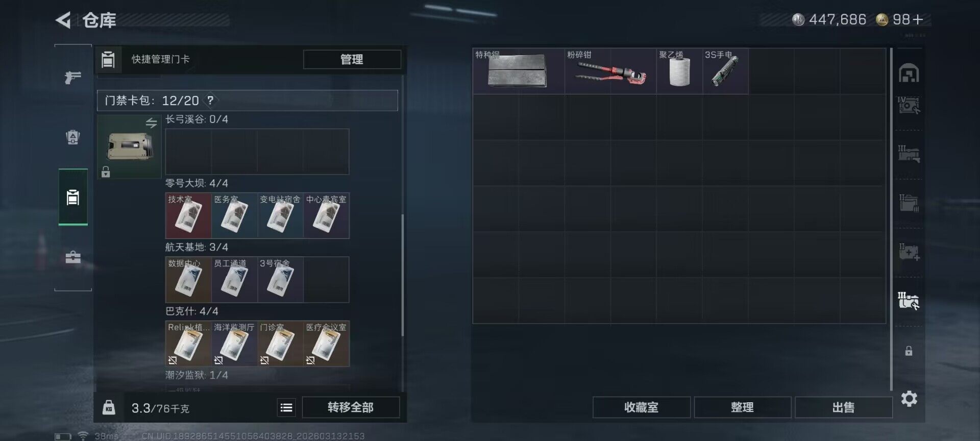Click the 管理 button
The width and height of the screenshot is (980, 441).
[352, 59]
